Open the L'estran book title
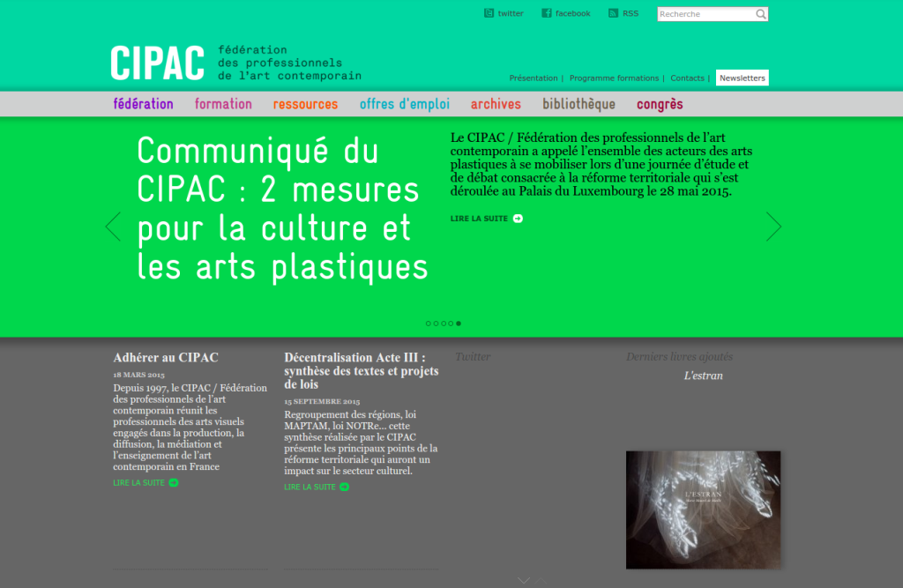Image resolution: width=903 pixels, height=588 pixels. click(703, 376)
